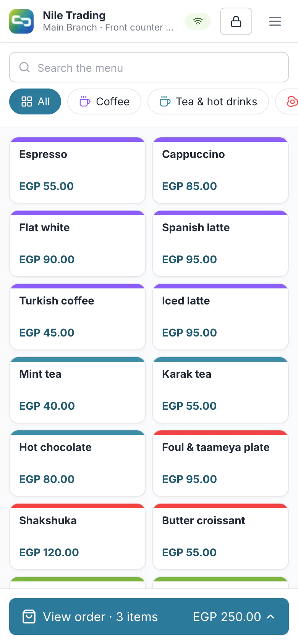298x644 pixels.
Task: Click the shopping bag icon in order bar
Action: click(x=29, y=617)
